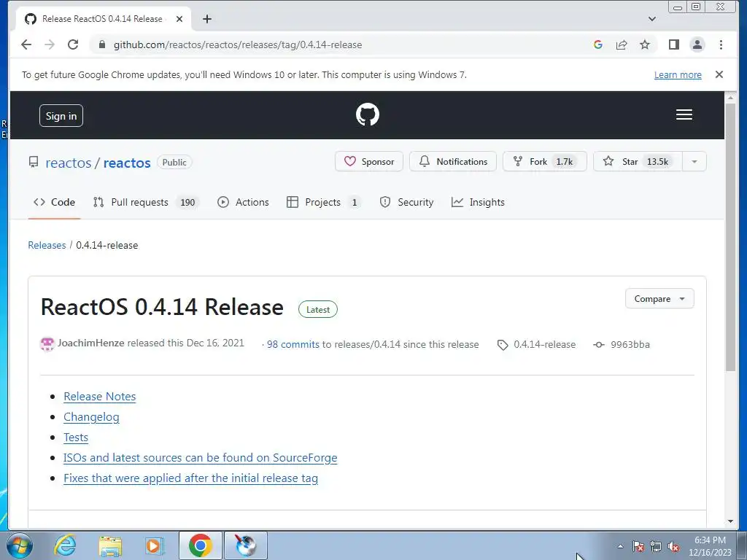Click the scrollbar down arrow
The width and height of the screenshot is (747, 560).
click(x=730, y=521)
